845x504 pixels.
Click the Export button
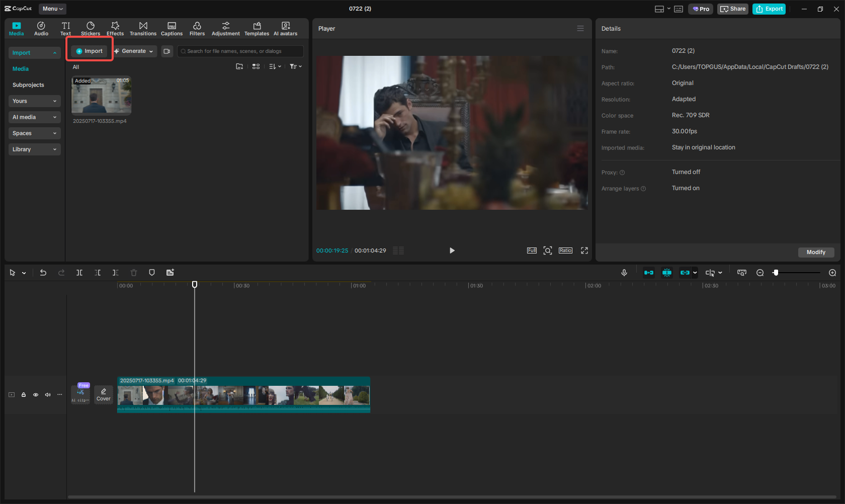pos(769,9)
